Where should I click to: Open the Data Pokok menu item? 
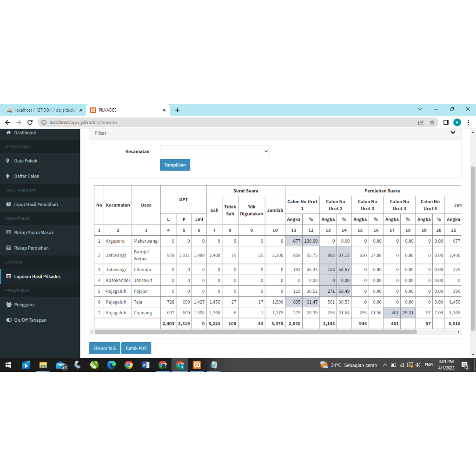click(x=40, y=160)
